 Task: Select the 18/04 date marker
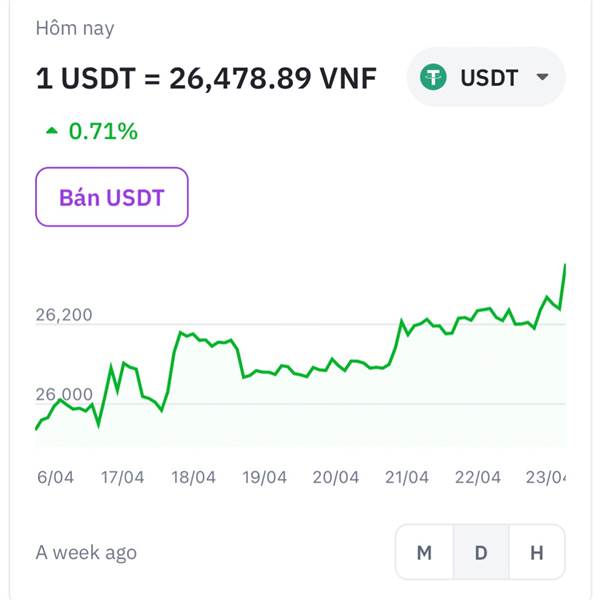193,477
